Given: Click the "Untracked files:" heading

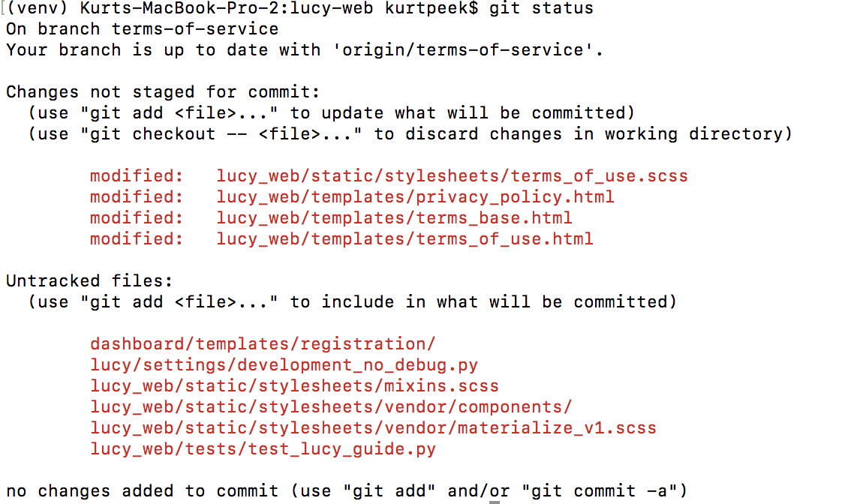Looking at the screenshot, I should coord(89,281).
